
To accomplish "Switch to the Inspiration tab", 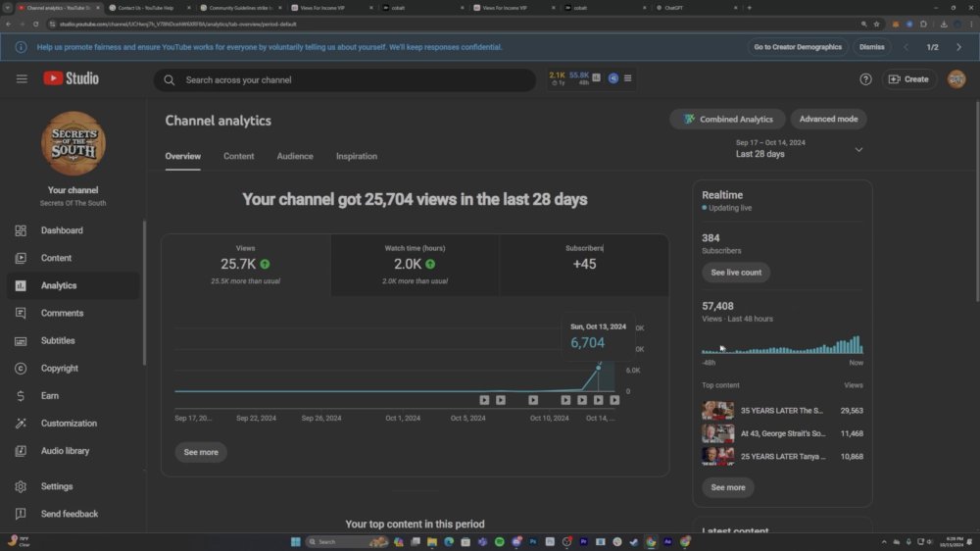I will tap(357, 156).
